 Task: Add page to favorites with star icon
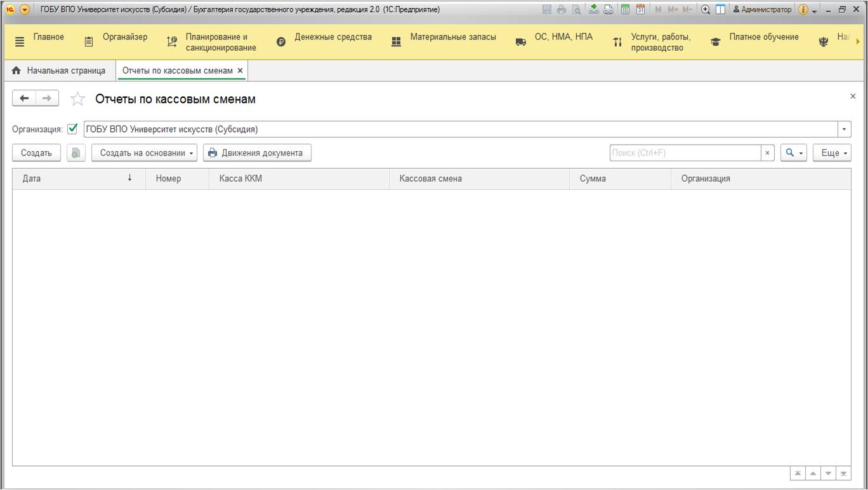click(x=77, y=99)
